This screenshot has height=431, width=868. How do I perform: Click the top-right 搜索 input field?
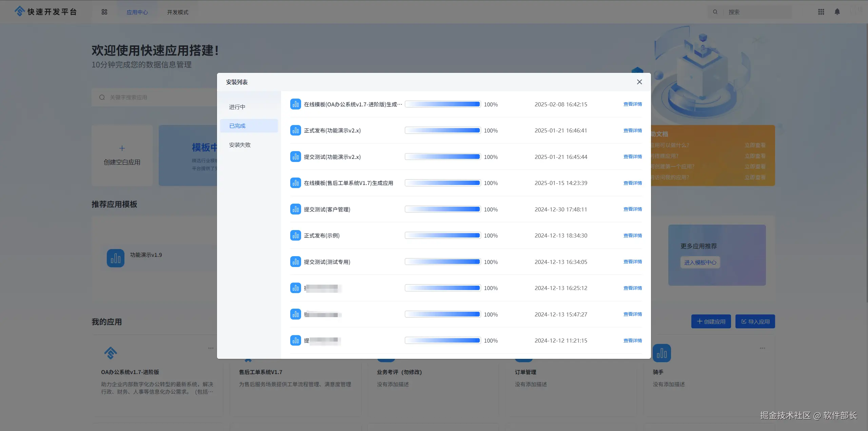(756, 12)
